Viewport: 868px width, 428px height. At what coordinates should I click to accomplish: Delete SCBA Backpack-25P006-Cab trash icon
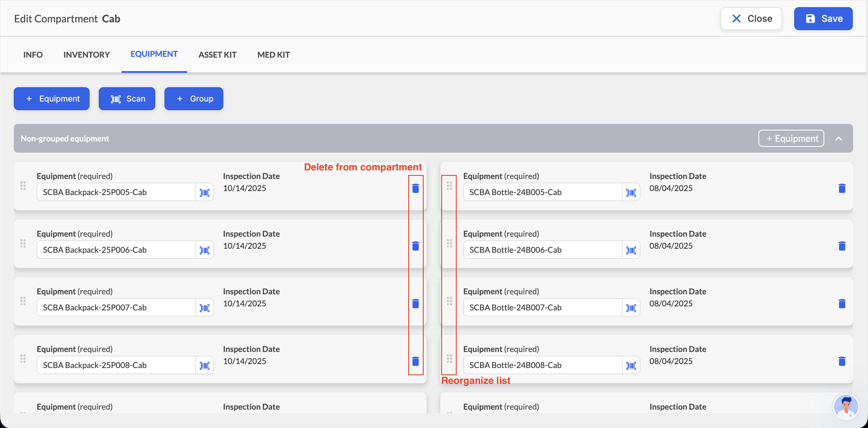point(415,246)
